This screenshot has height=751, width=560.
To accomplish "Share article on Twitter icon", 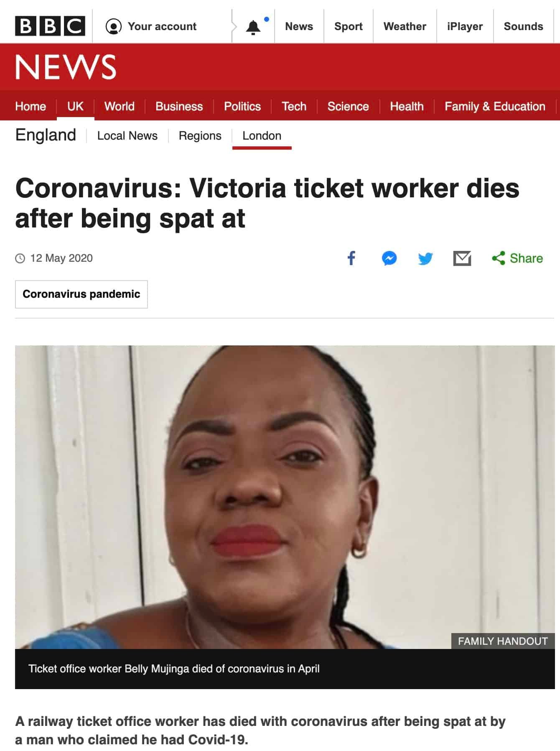I will (x=425, y=258).
